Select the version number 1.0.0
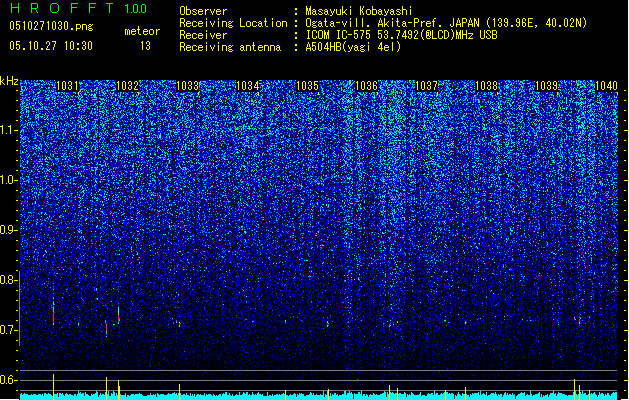The width and height of the screenshot is (629, 400). click(135, 8)
